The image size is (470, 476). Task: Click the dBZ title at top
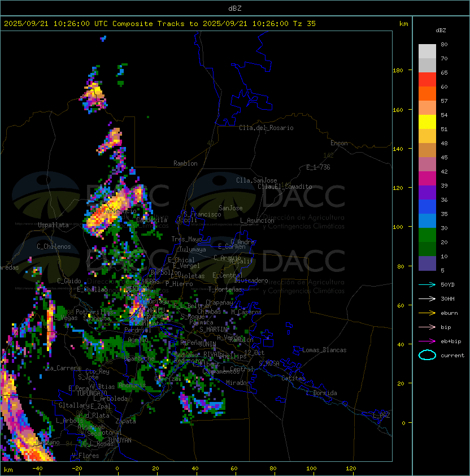[235, 8]
